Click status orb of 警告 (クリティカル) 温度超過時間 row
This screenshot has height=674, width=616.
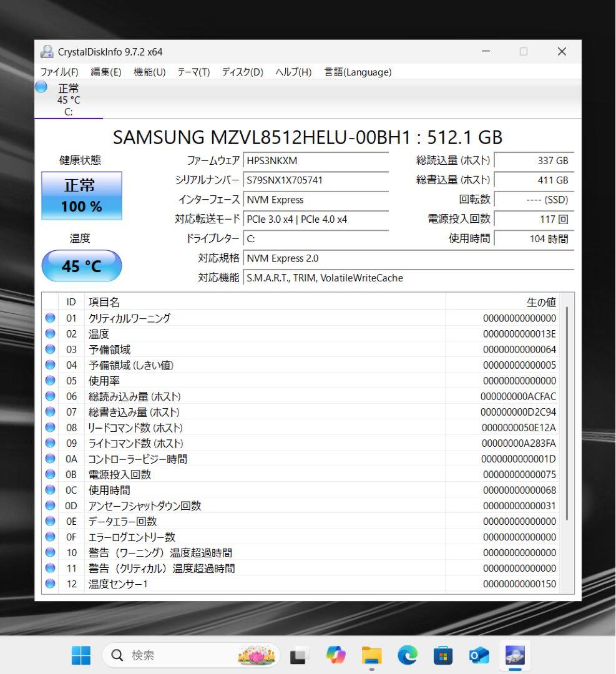tap(51, 568)
